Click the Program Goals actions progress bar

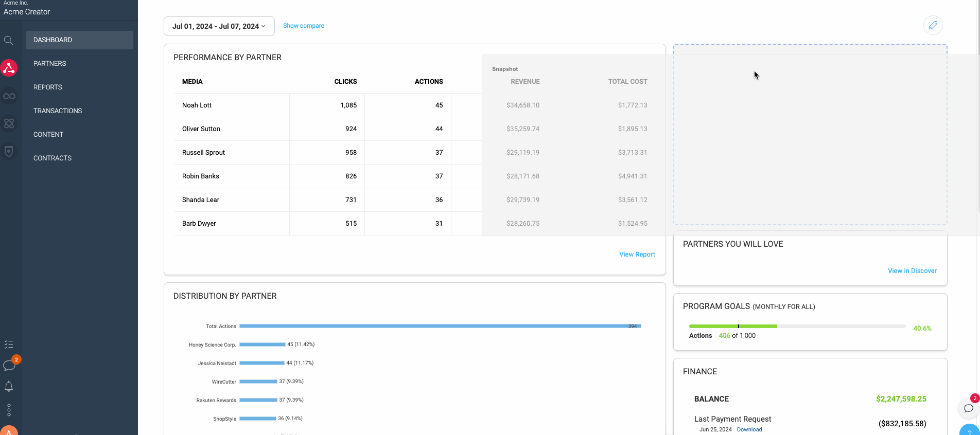pyautogui.click(x=797, y=327)
